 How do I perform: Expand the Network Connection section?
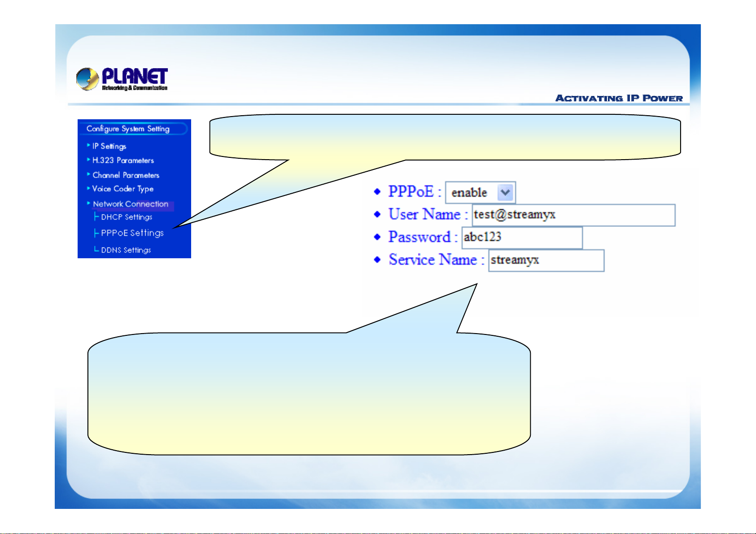(x=130, y=204)
